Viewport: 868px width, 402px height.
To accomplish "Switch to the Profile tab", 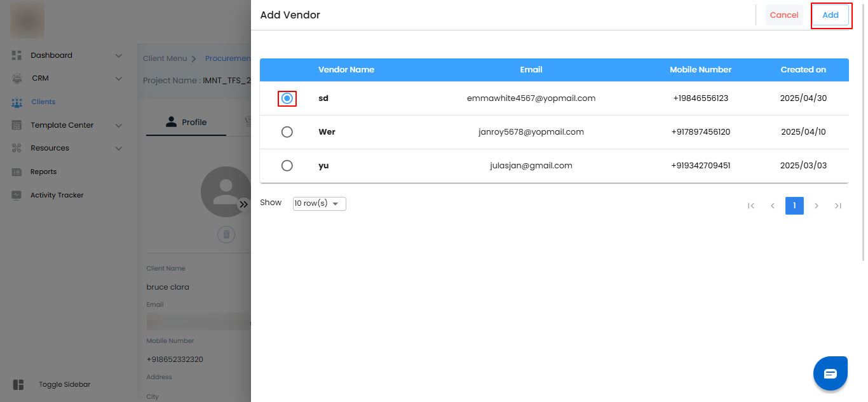I will pyautogui.click(x=186, y=123).
